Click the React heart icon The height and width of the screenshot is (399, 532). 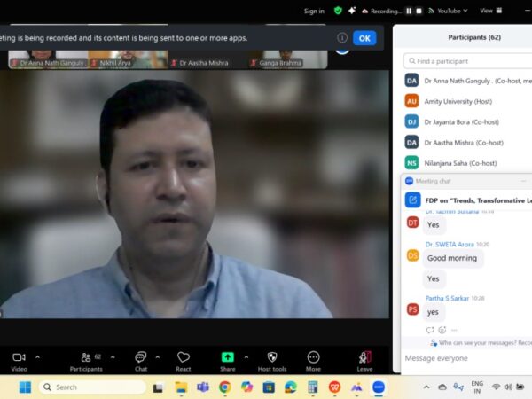coord(184,357)
